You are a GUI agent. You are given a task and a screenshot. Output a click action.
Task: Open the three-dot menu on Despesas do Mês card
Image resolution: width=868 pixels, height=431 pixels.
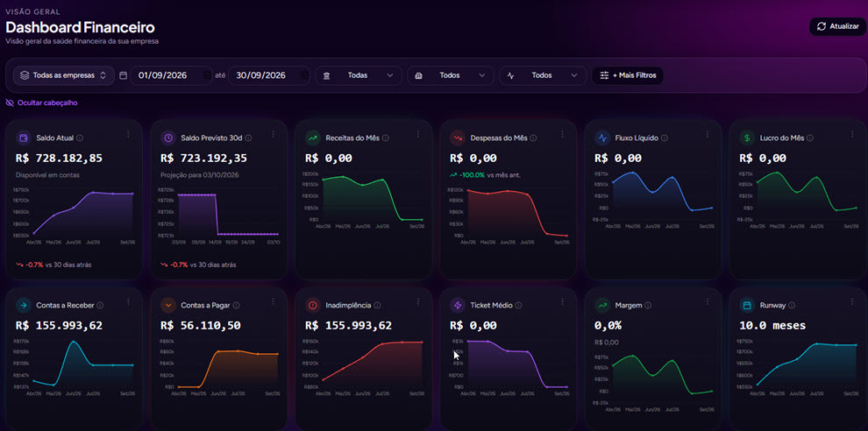tap(562, 134)
